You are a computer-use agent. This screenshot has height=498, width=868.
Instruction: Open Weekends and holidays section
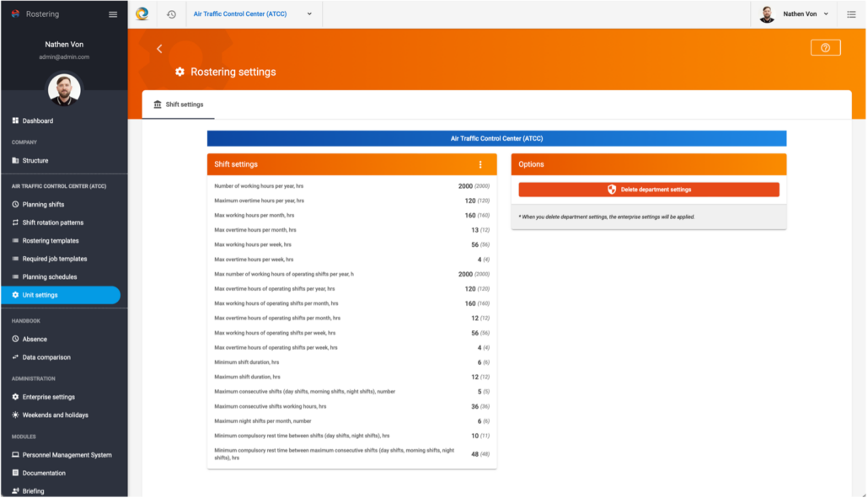point(55,415)
